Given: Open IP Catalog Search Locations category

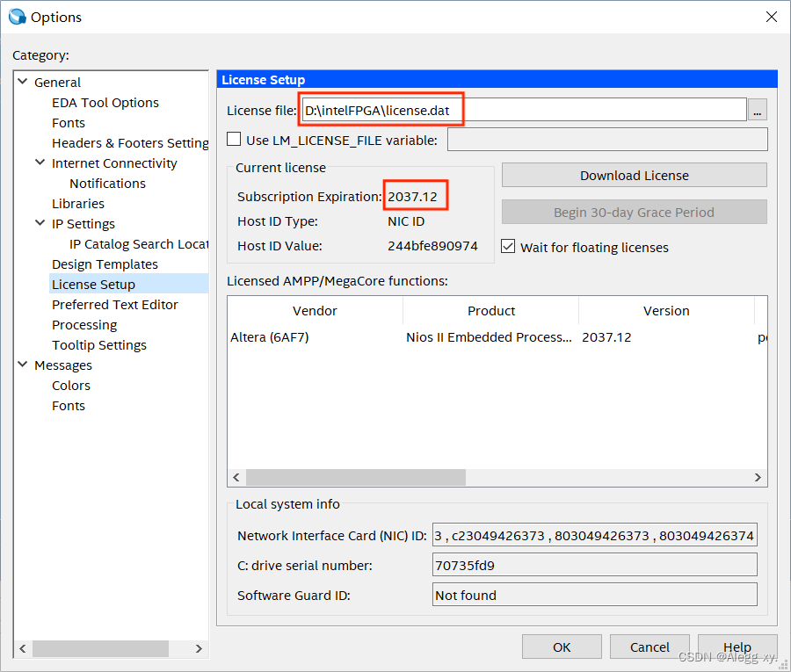Looking at the screenshot, I should pyautogui.click(x=139, y=244).
